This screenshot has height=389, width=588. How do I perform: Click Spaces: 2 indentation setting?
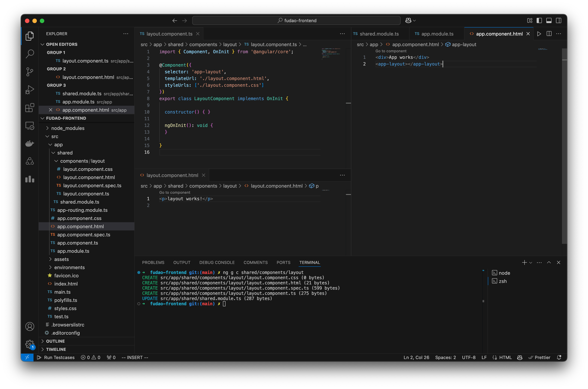pyautogui.click(x=445, y=357)
